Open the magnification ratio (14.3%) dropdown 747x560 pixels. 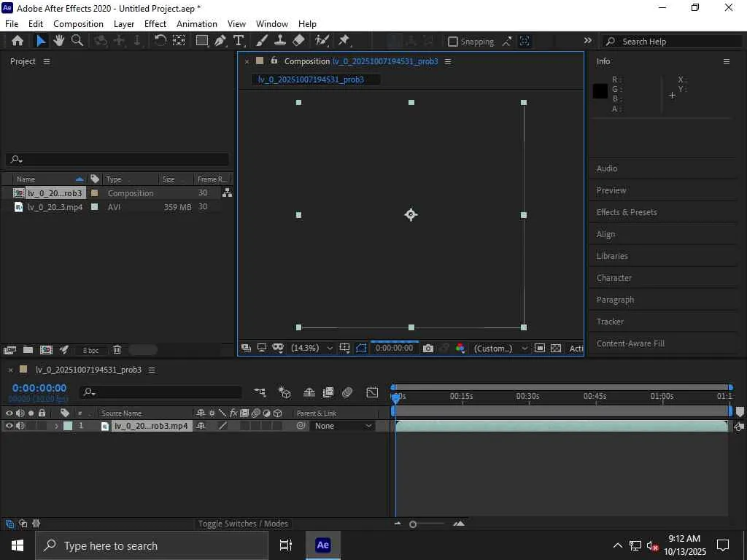(312, 348)
